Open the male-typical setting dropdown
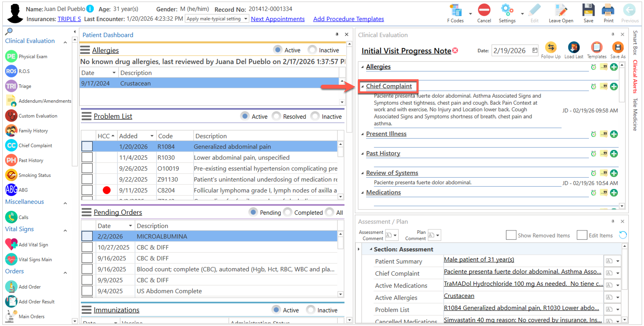Screen dimensions: 644x326 pyautogui.click(x=245, y=19)
